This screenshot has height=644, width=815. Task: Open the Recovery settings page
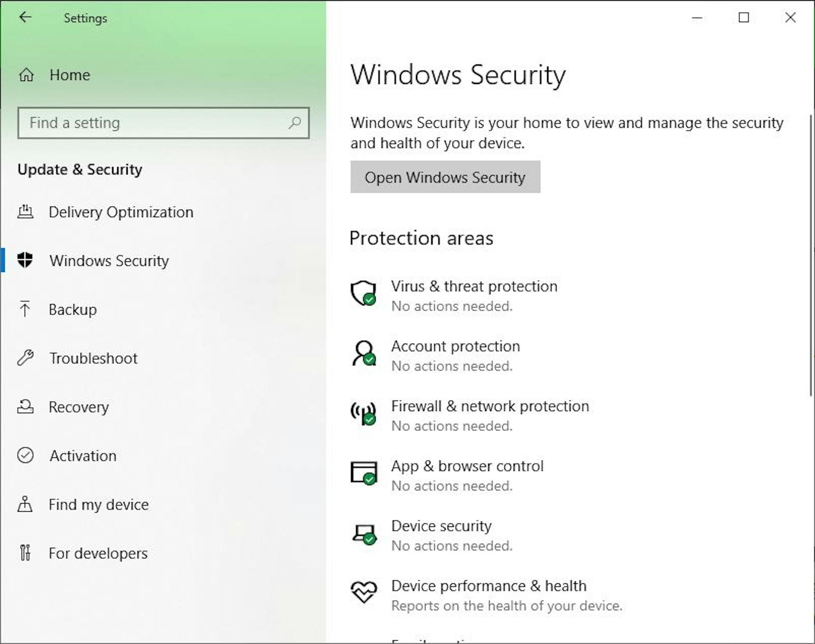point(79,407)
